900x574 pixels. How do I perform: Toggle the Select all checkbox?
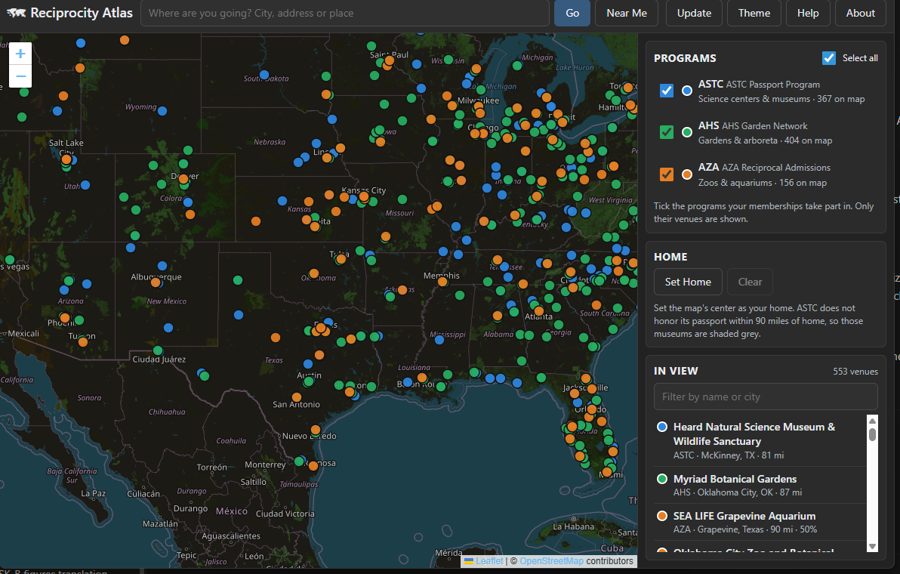pyautogui.click(x=828, y=58)
